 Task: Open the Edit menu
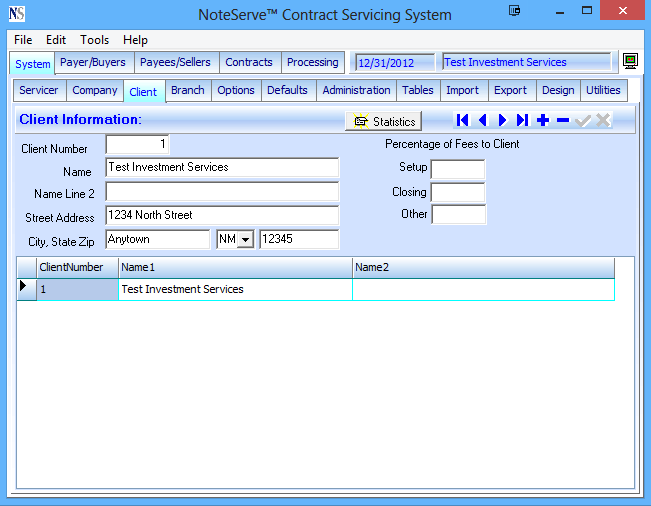[56, 40]
